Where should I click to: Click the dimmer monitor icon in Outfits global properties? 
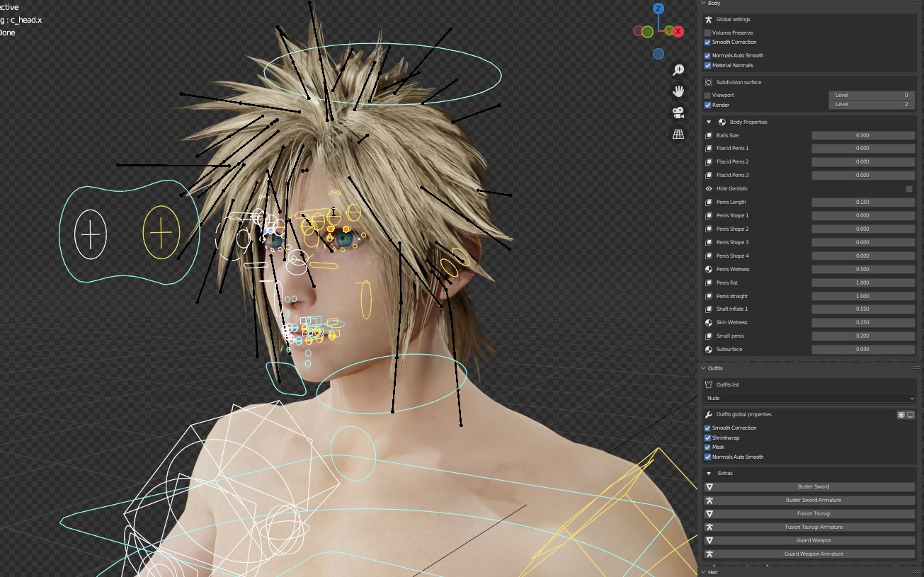pos(911,415)
